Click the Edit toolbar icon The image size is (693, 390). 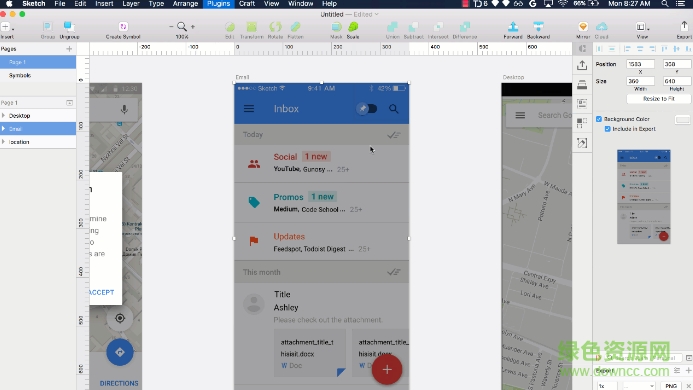pos(230,27)
